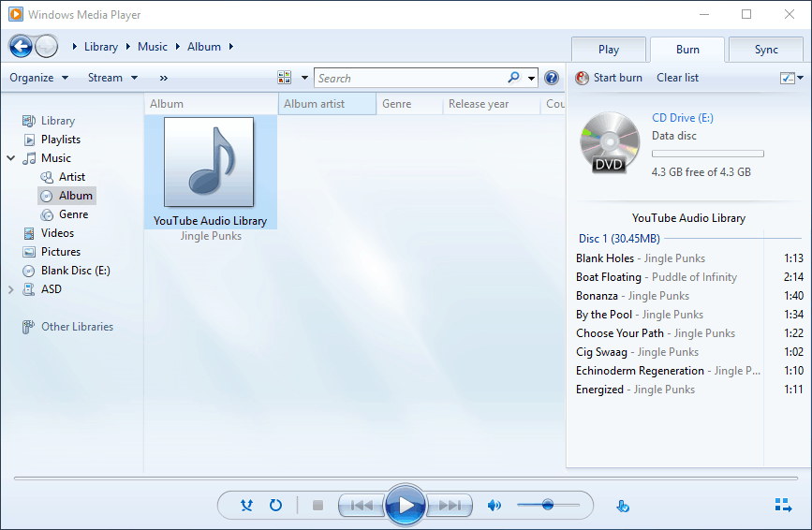Open the Help question mark icon

tap(552, 78)
